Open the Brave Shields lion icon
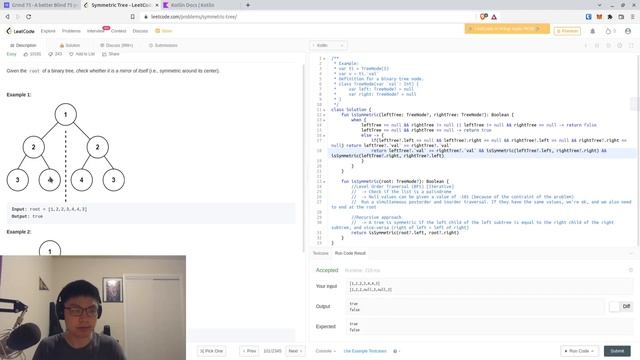 pyautogui.click(x=484, y=17)
